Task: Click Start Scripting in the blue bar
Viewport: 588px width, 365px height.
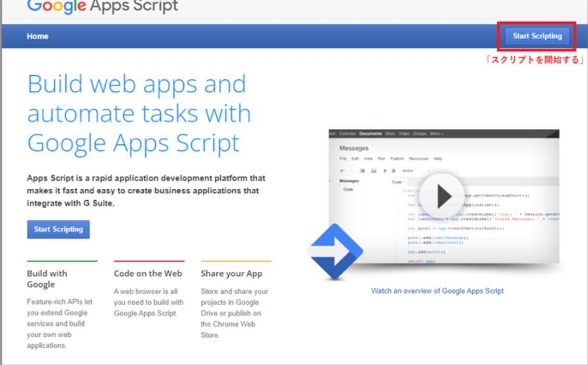Action: [x=537, y=36]
